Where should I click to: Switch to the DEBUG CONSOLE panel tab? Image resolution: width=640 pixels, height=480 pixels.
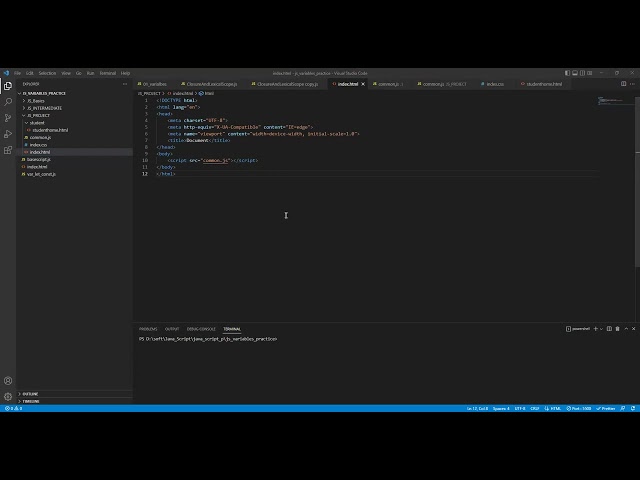click(201, 329)
